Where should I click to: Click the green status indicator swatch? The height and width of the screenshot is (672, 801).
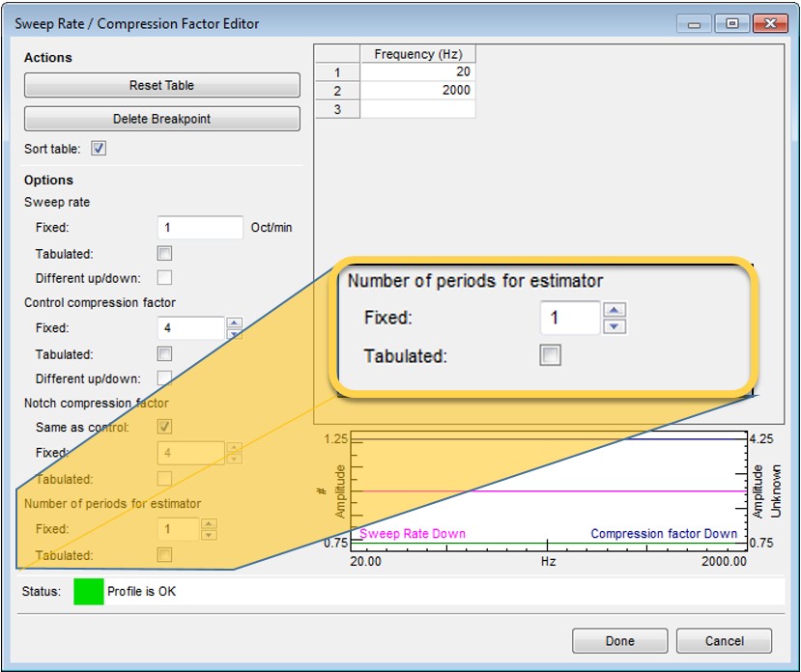pyautogui.click(x=88, y=591)
